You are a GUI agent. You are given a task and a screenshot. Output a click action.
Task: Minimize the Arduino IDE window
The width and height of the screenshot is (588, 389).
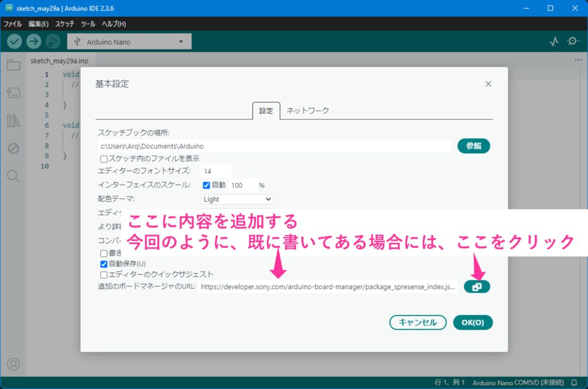coord(527,8)
